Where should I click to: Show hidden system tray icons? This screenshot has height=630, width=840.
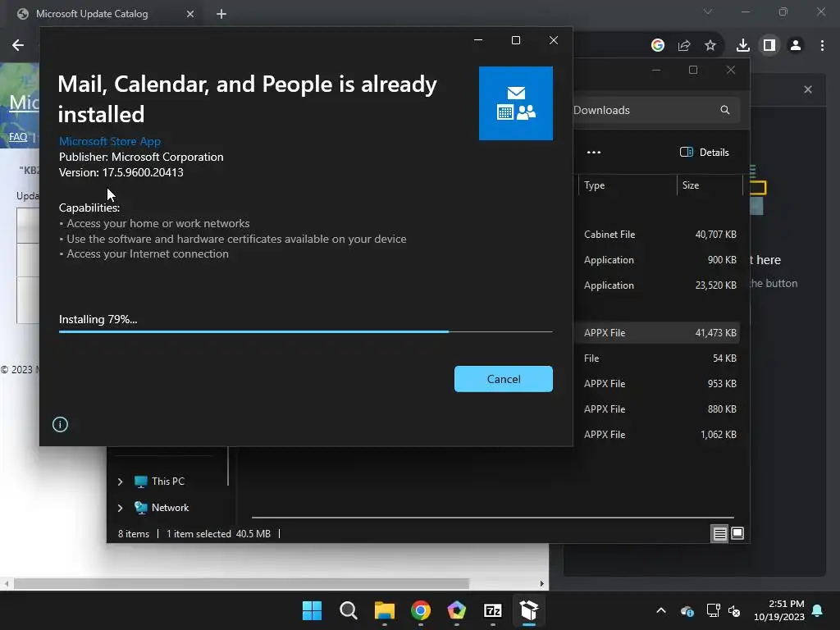click(661, 610)
